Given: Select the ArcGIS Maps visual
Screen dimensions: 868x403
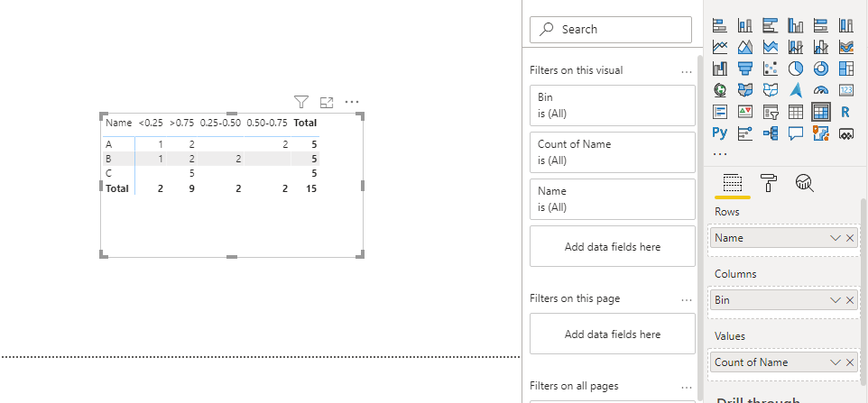Looking at the screenshot, I should 821,133.
